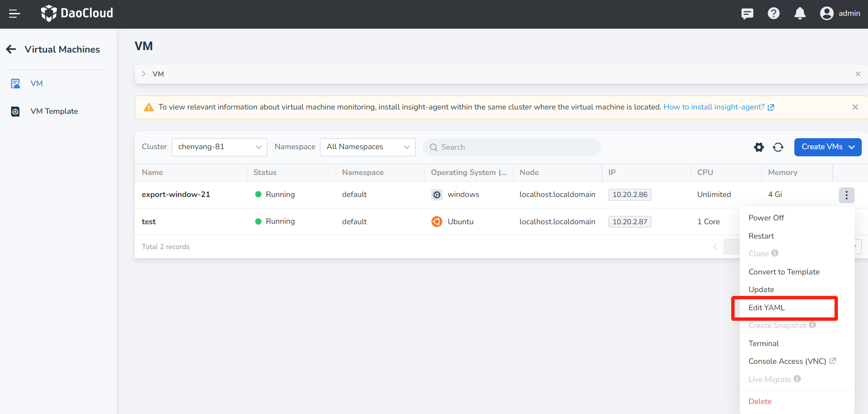
Task: Refresh the VM list
Action: tap(778, 147)
